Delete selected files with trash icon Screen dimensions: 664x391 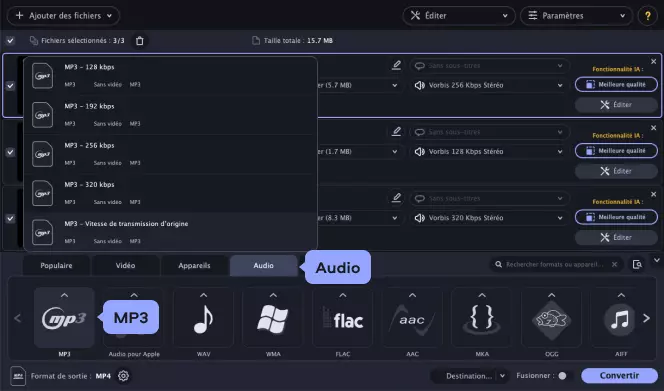(140, 41)
